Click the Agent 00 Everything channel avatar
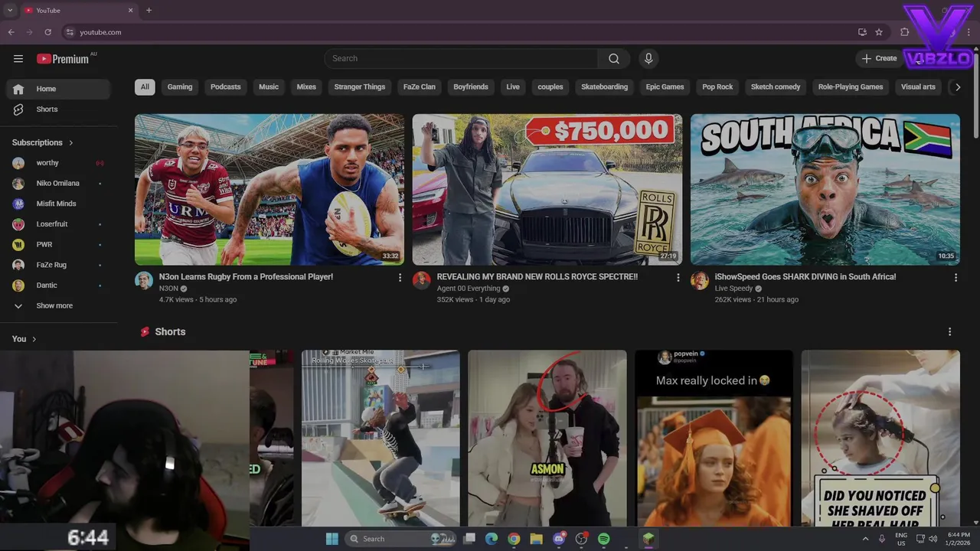The image size is (980, 551). click(422, 280)
